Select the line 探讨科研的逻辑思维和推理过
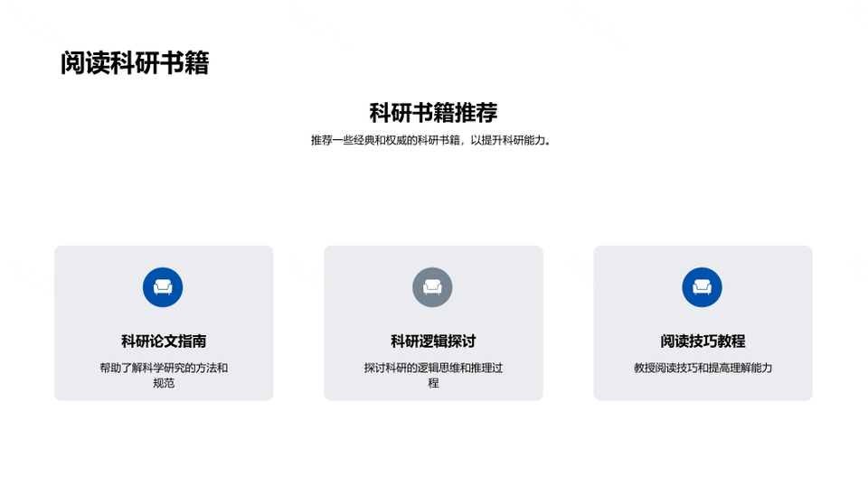Screen dimensions: 868x495 pyautogui.click(x=433, y=368)
